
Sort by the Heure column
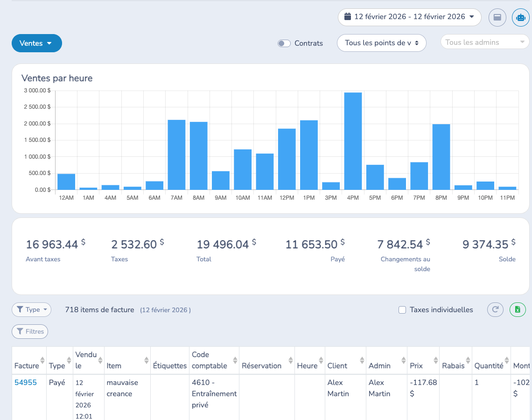click(310, 360)
